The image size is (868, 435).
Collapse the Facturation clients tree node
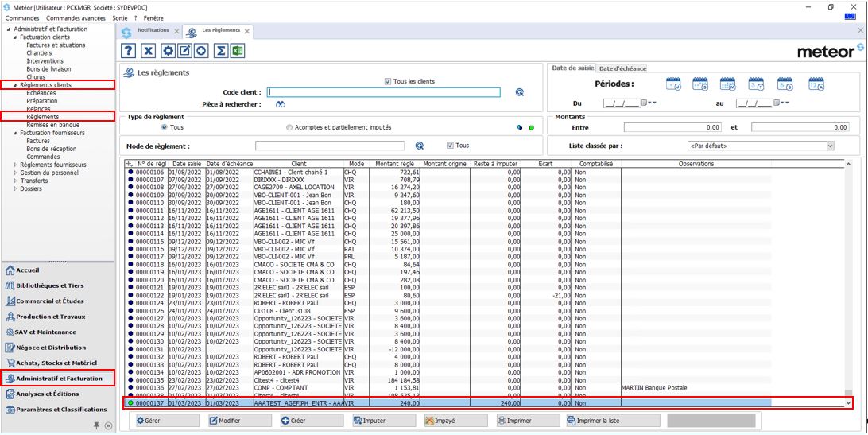(x=16, y=37)
